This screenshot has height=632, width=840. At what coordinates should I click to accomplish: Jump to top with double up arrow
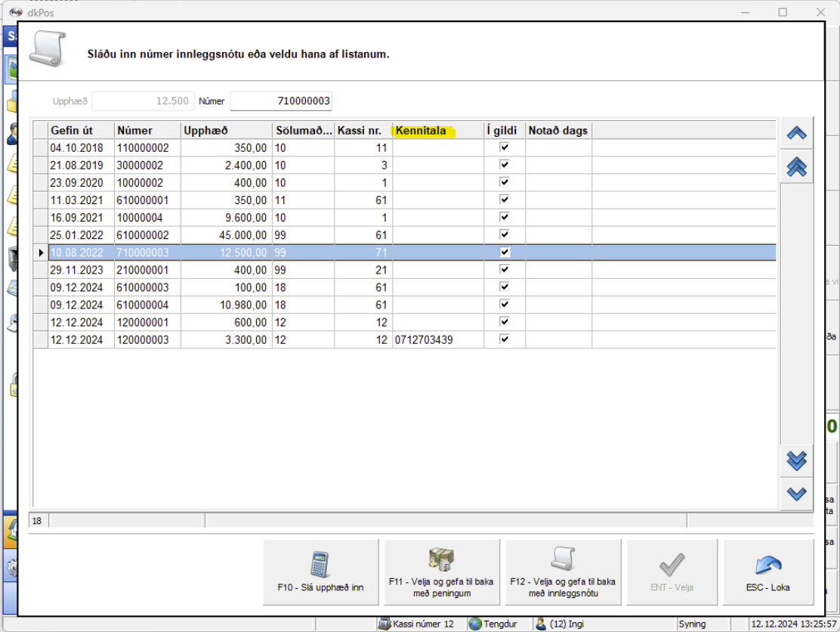click(x=796, y=167)
